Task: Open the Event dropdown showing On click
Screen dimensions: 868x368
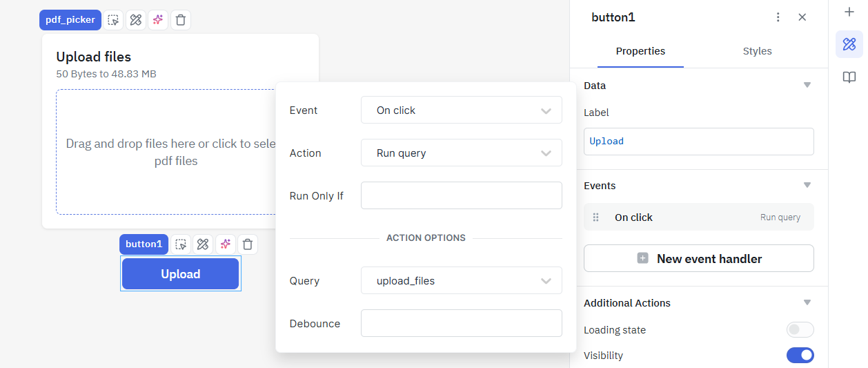Action: coord(462,110)
